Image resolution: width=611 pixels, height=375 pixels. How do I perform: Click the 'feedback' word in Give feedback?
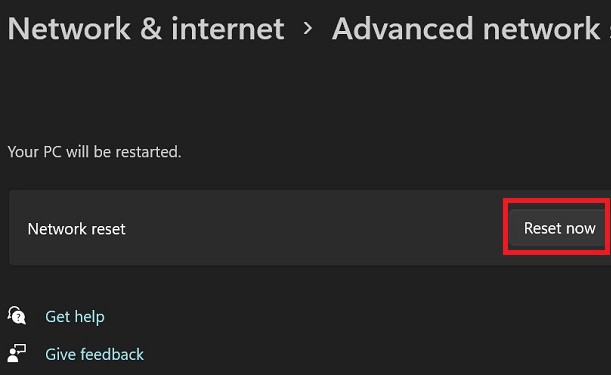pos(113,354)
